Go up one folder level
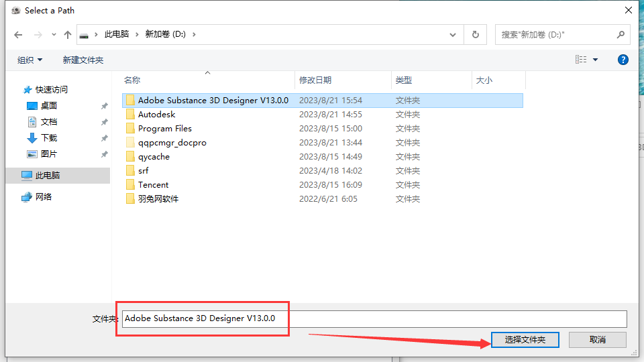644x362 pixels. point(68,35)
